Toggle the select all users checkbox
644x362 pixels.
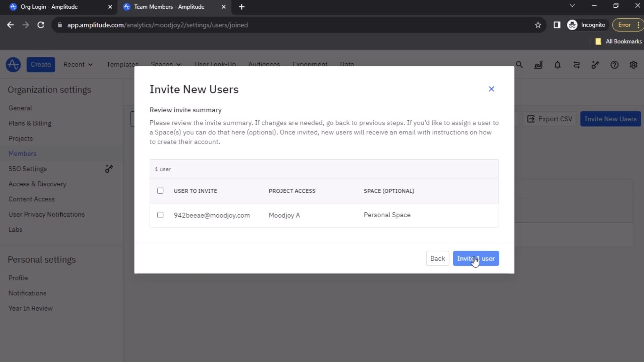point(160,190)
